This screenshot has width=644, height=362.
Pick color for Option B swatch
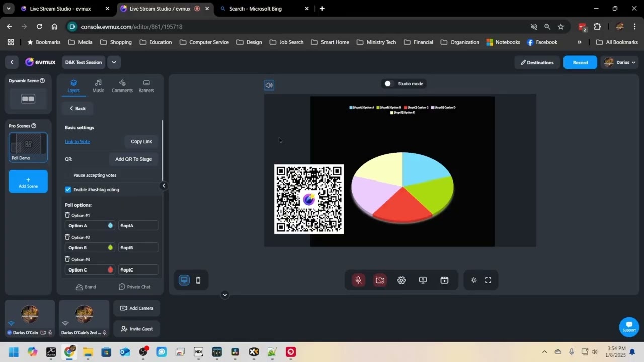pyautogui.click(x=110, y=248)
